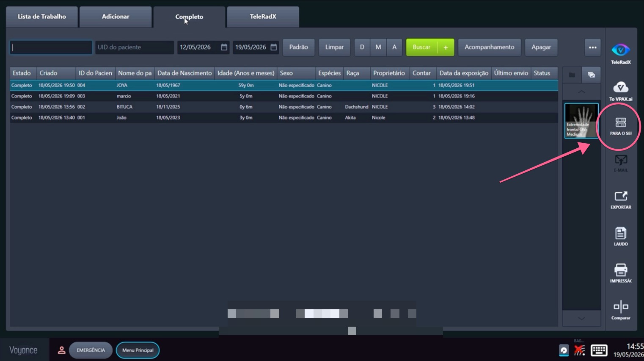Image resolution: width=644 pixels, height=361 pixels.
Task: Click the Apagar button
Action: pyautogui.click(x=541, y=47)
